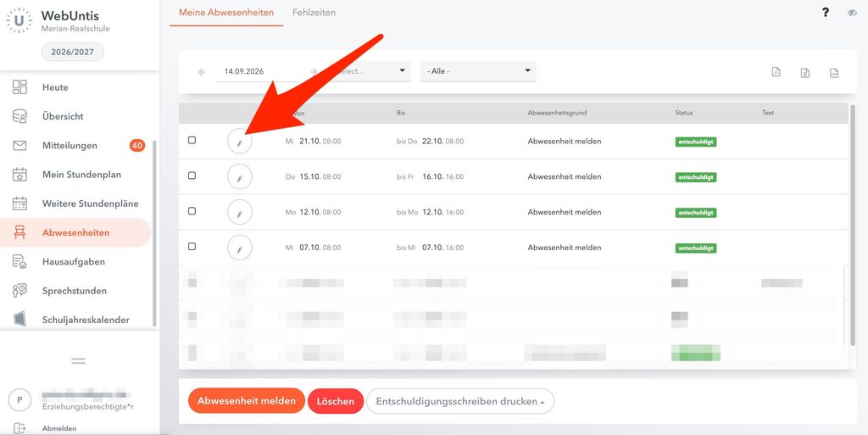
Task: Click the profile avatar P
Action: [x=20, y=399]
